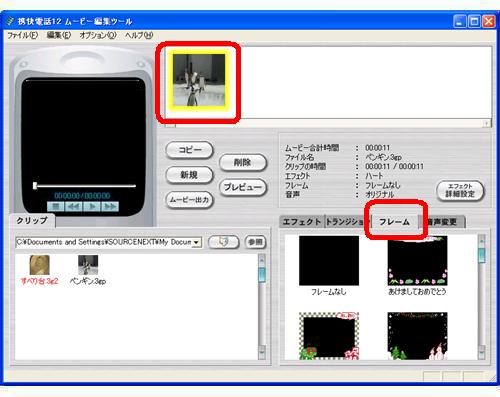
Task: Open the オプション menu
Action: pyautogui.click(x=98, y=35)
